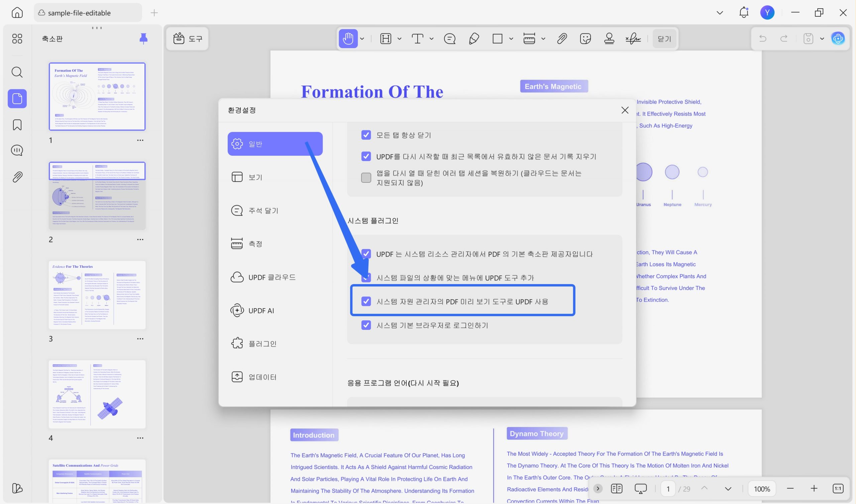Open the user account avatar Y
Screen dimensions: 856x504
pos(767,13)
